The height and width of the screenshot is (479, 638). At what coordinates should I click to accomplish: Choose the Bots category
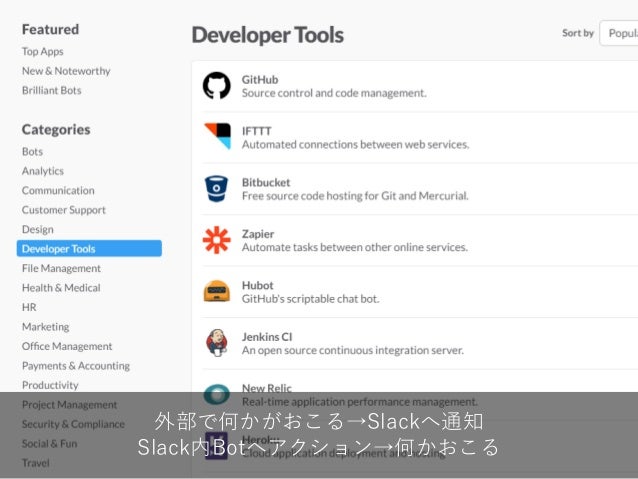click(x=32, y=151)
